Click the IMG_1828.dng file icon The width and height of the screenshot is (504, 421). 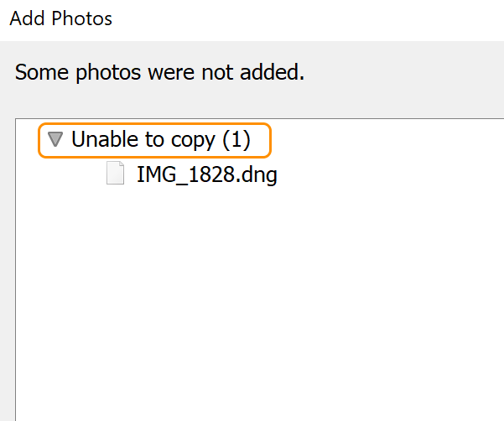click(x=116, y=174)
